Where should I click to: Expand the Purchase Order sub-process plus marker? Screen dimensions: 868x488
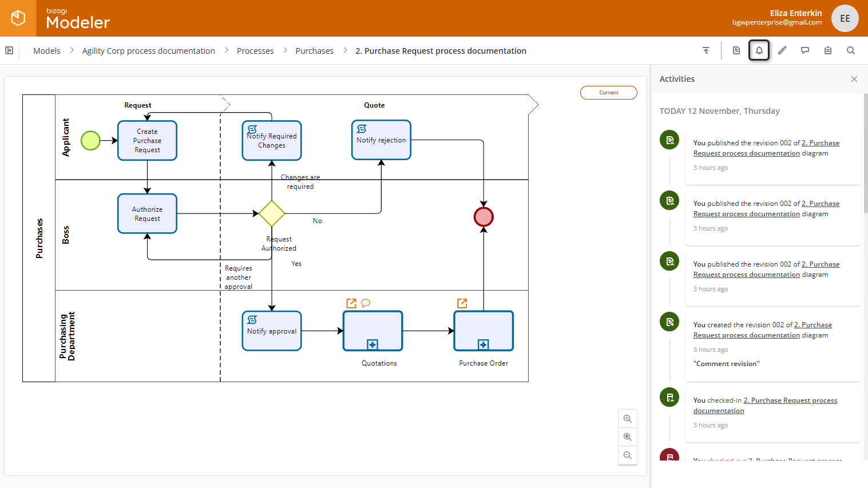tap(483, 344)
